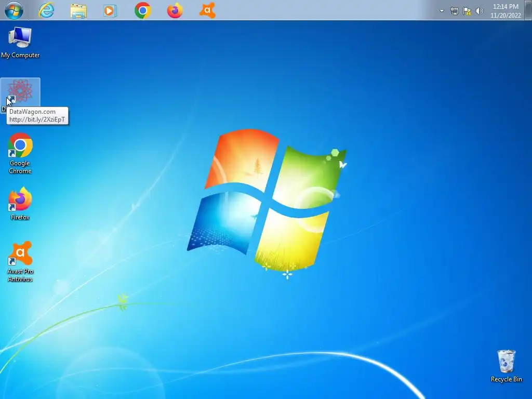Open network status tray icon
This screenshot has width=532, height=399.
[x=454, y=11]
